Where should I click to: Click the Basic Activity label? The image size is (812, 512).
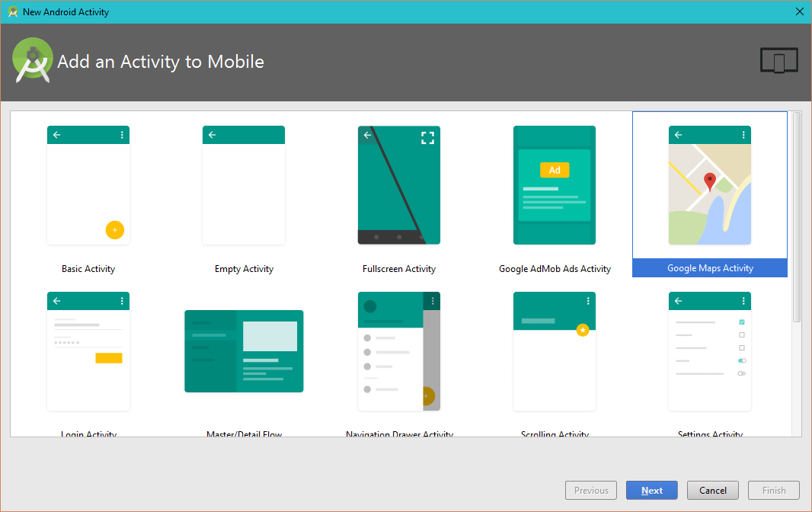click(x=88, y=268)
